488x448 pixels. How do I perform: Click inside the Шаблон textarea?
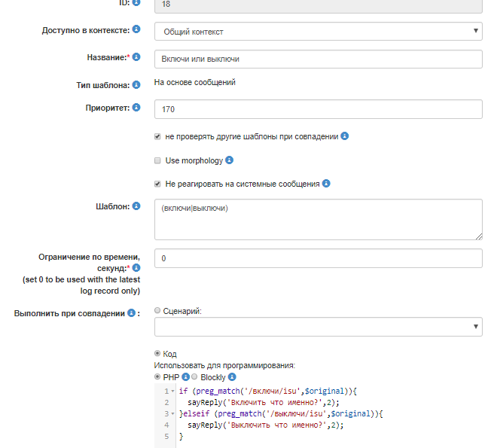[x=318, y=219]
